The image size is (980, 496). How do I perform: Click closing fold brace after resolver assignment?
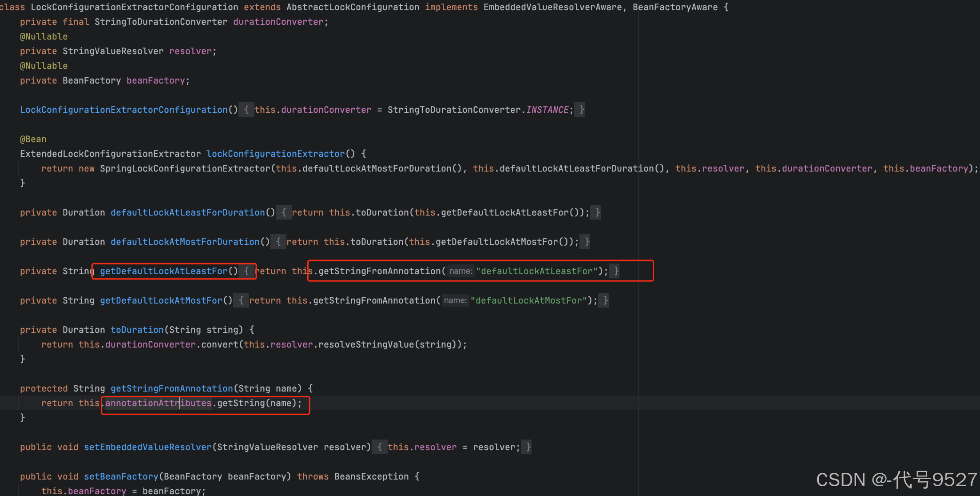coord(528,447)
